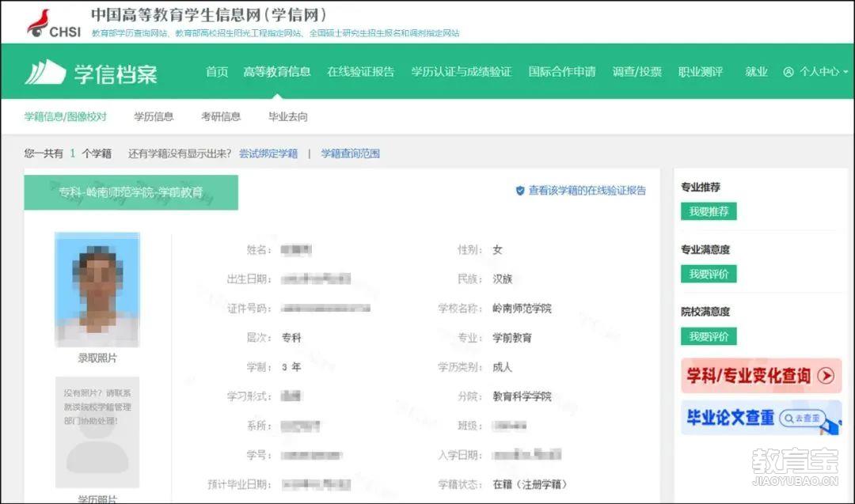Screen dimensions: 855x504
Task: Switch to the 学历信息 tab
Action: point(154,116)
